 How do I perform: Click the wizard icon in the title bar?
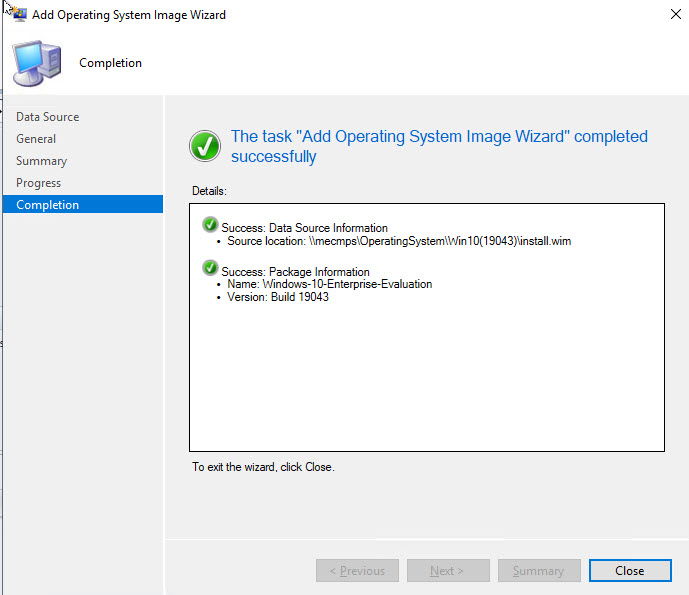point(18,15)
